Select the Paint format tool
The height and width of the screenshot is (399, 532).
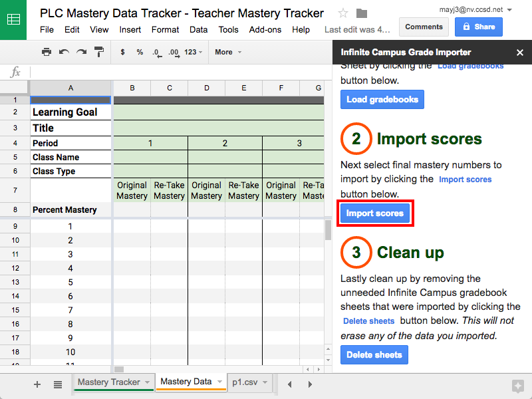pyautogui.click(x=99, y=52)
